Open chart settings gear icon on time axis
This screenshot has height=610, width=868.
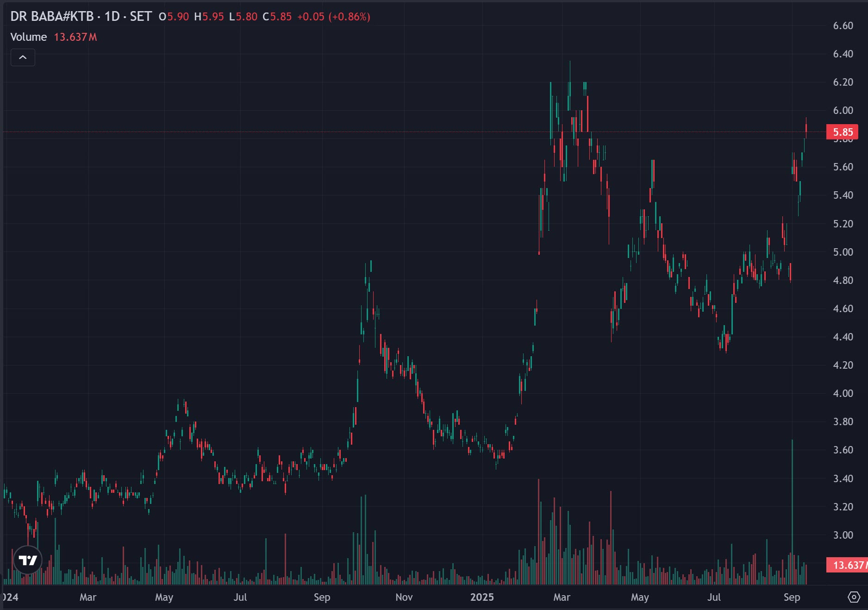tap(854, 597)
